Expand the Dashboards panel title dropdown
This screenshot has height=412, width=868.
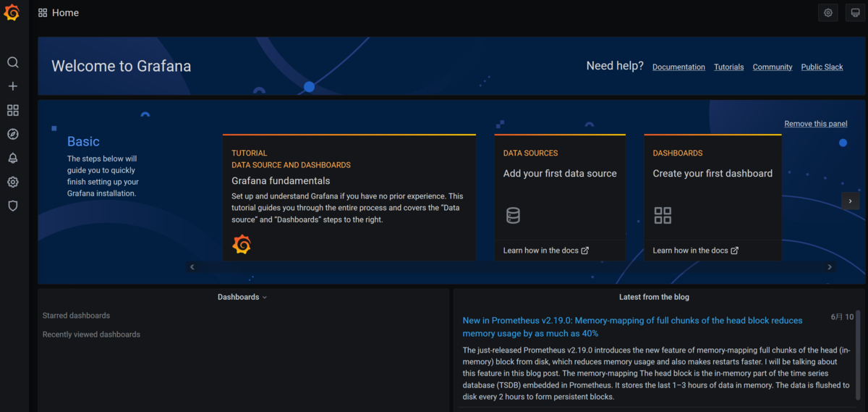click(265, 298)
